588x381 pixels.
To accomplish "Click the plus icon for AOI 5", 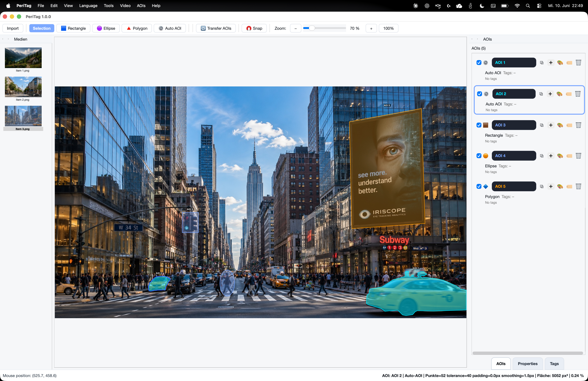I will [x=551, y=186].
